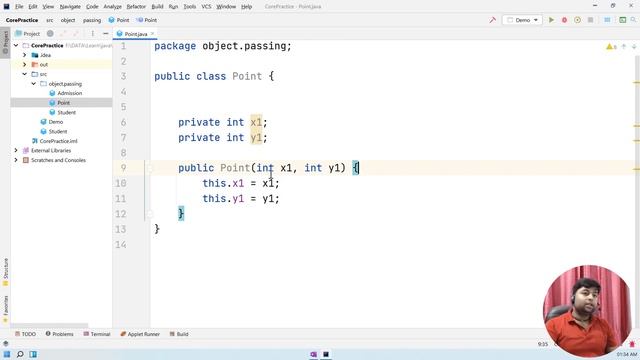
Task: Open the Build tool window
Action: pos(179,334)
